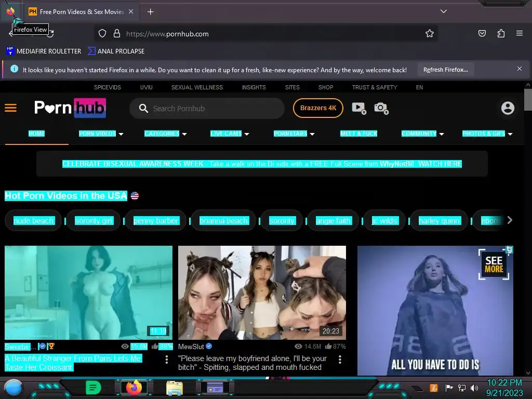
Task: Click the Java update tray icon
Action: point(434,388)
